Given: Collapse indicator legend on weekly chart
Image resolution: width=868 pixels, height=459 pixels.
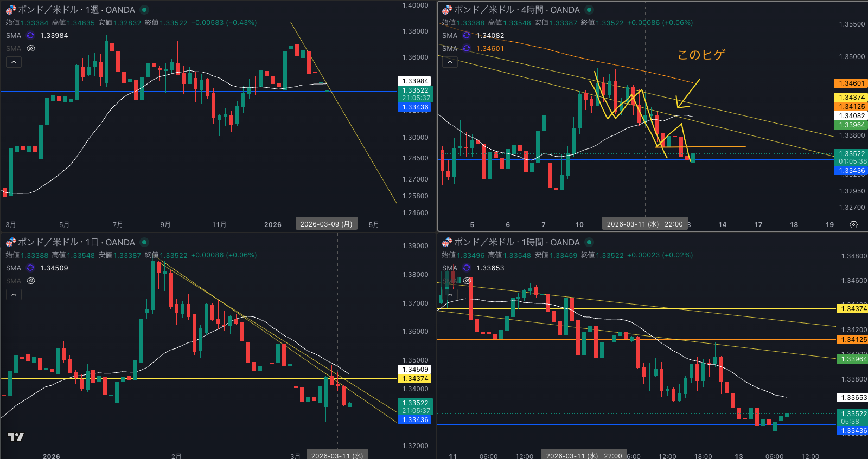Looking at the screenshot, I should [x=14, y=62].
